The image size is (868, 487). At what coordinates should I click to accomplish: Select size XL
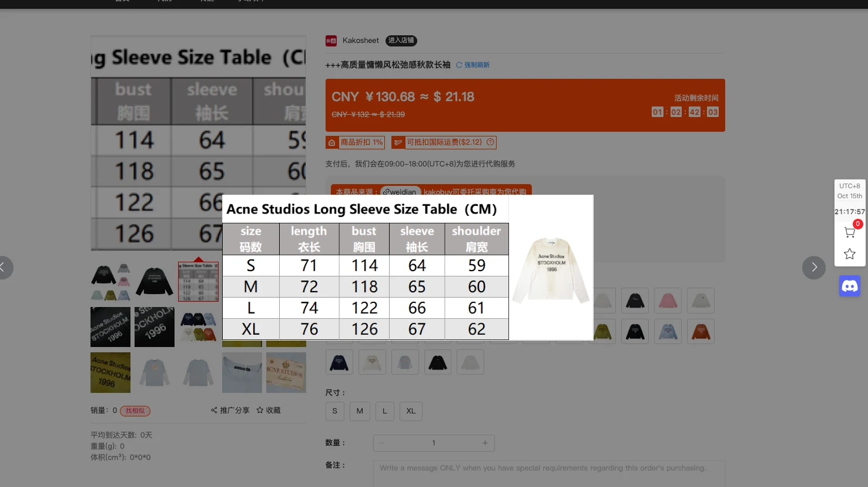pyautogui.click(x=411, y=411)
